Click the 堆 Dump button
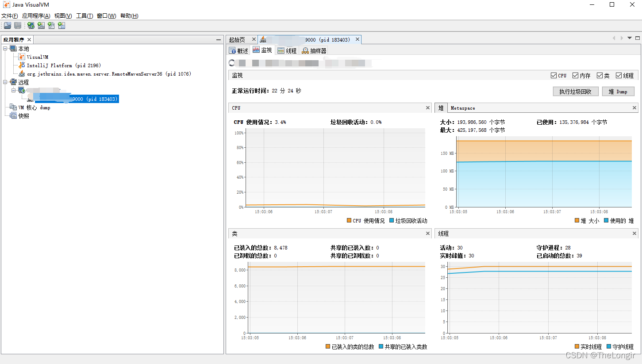Screen dimensions: 642x364 coord(618,92)
